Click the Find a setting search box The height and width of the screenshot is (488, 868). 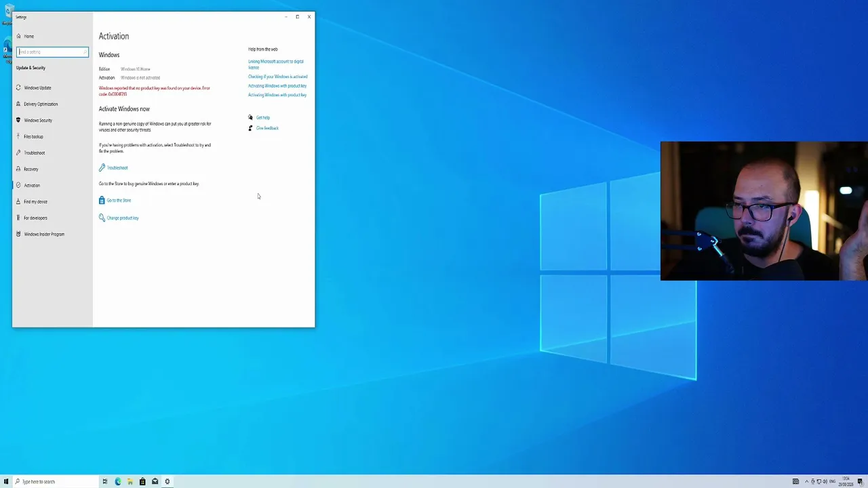(52, 52)
